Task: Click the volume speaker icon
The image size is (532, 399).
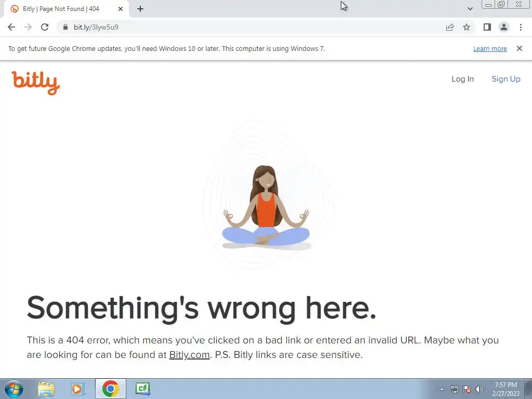Action: pyautogui.click(x=480, y=389)
